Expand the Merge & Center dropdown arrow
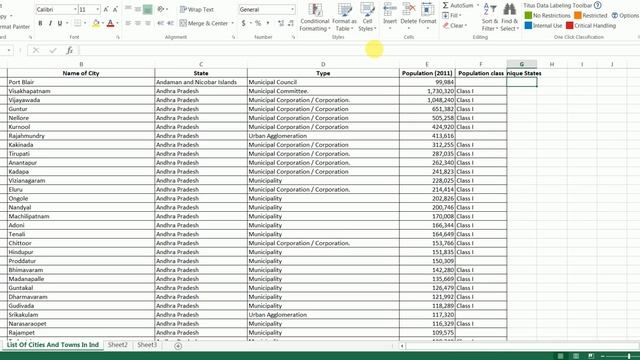This screenshot has width=640, height=360. click(233, 23)
